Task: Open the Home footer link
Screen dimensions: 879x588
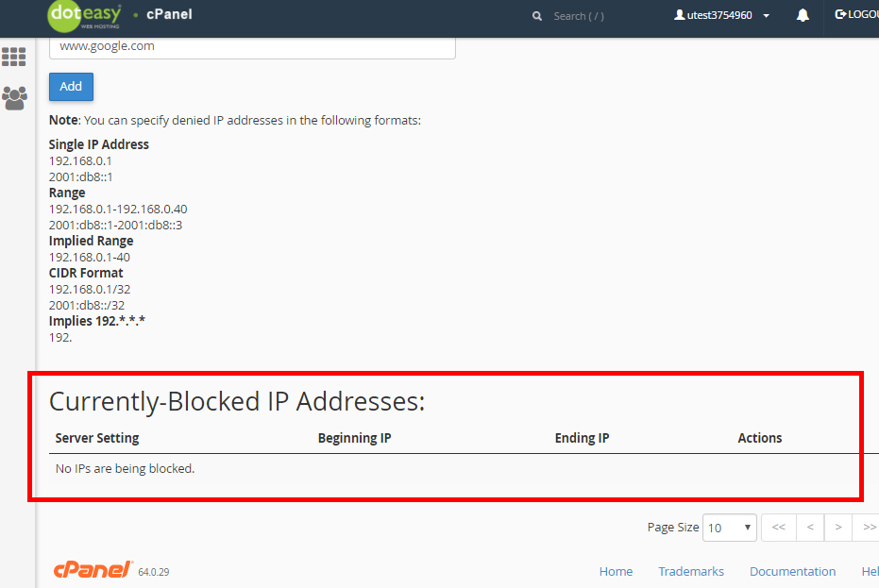Action: (x=616, y=571)
